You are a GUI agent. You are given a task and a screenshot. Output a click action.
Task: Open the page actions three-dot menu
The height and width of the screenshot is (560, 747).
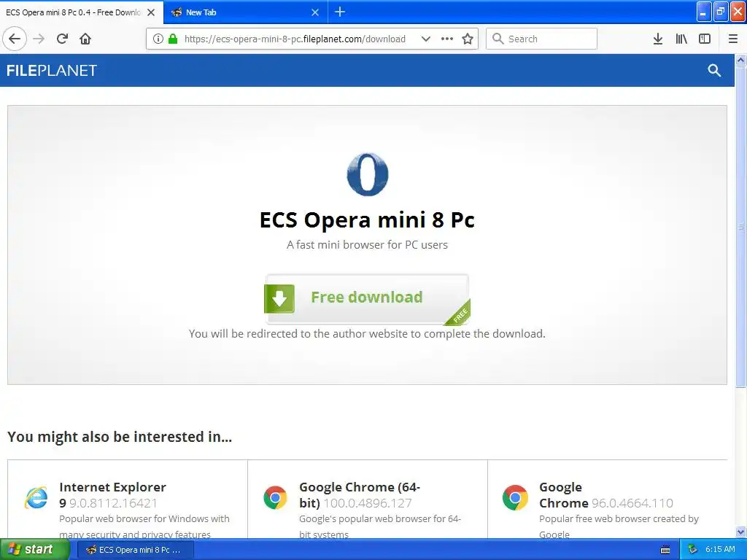pyautogui.click(x=447, y=39)
